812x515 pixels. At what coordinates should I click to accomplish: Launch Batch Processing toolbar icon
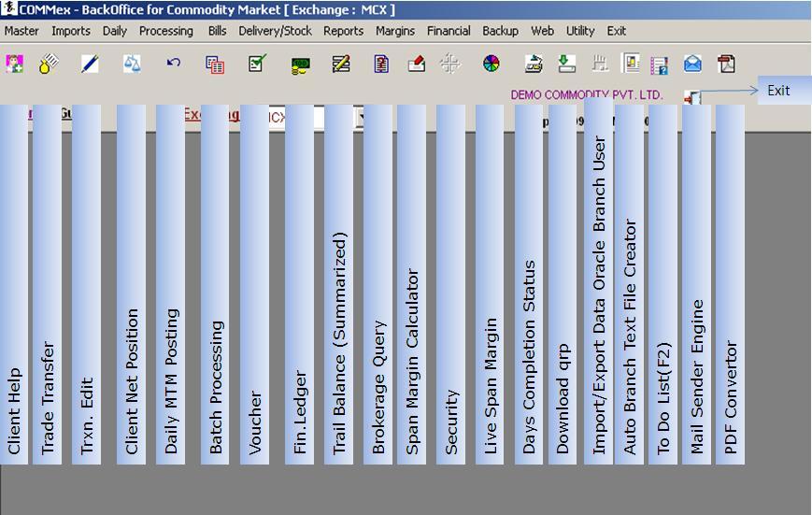coord(215,64)
